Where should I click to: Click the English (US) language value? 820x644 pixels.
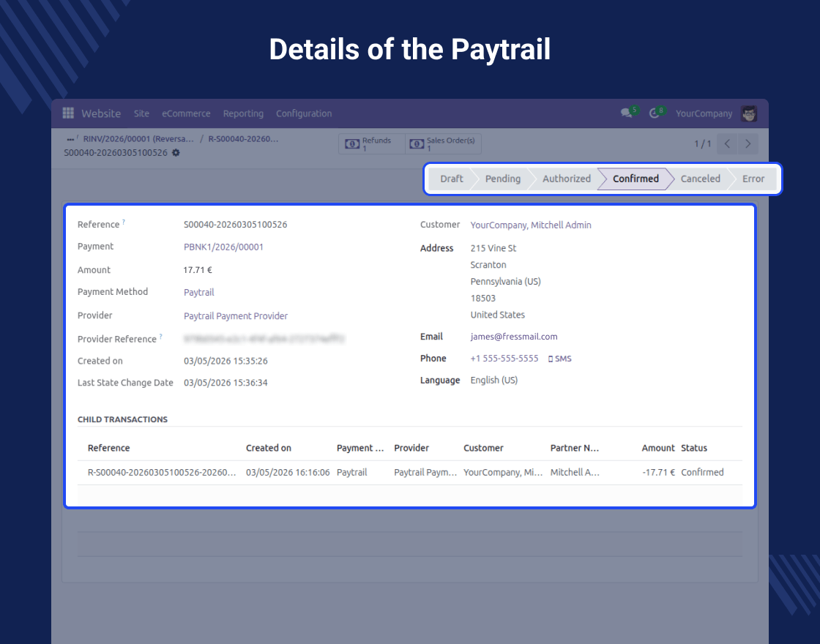(x=493, y=381)
